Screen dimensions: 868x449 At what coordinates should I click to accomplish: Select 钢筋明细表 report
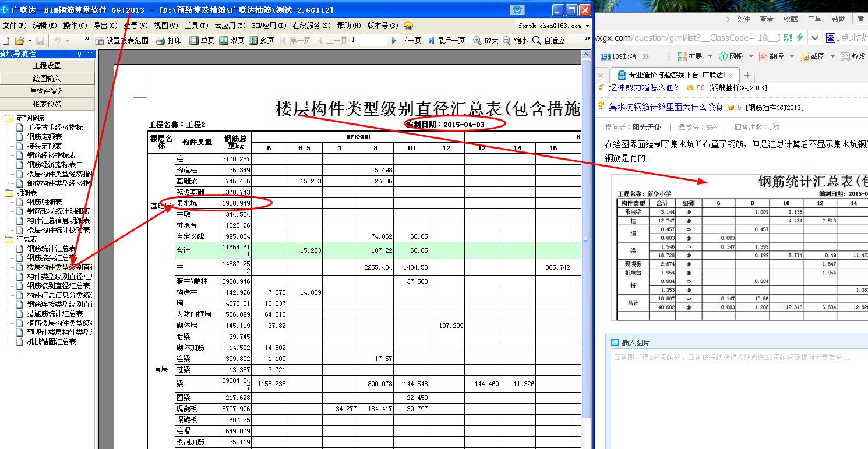44,202
